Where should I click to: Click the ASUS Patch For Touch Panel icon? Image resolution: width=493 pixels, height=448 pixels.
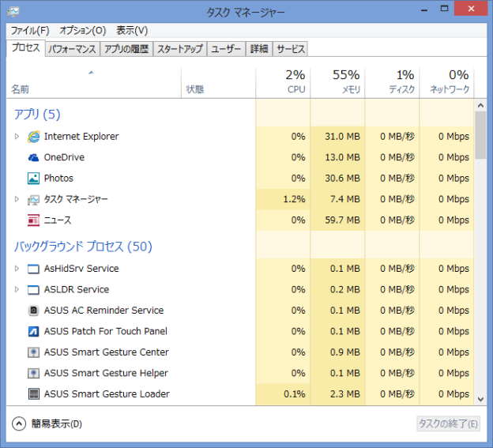tap(34, 331)
